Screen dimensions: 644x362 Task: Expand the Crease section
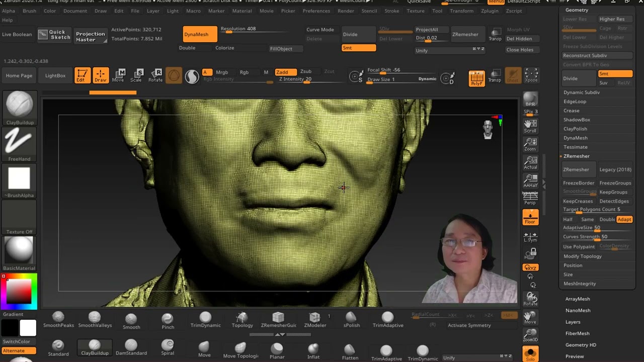(x=571, y=111)
